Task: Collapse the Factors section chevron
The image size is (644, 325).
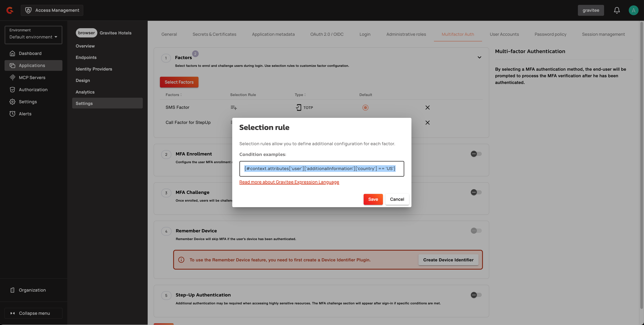Action: [x=479, y=58]
